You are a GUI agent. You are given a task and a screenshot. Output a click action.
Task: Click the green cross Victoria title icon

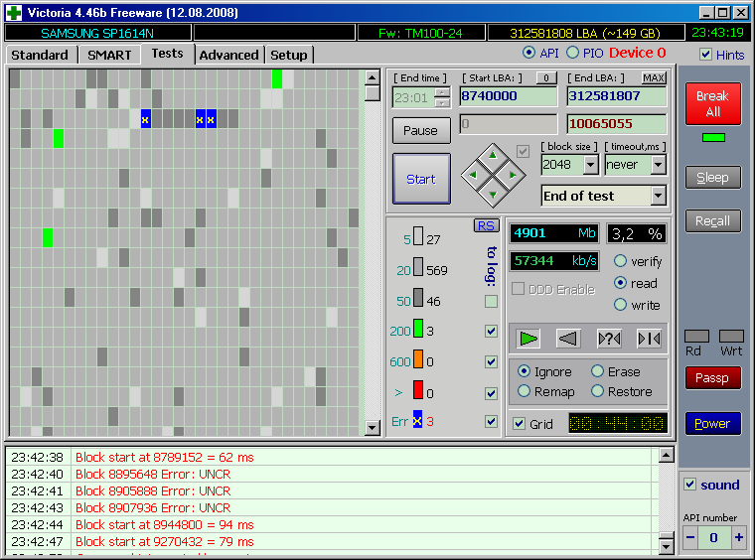[x=14, y=13]
